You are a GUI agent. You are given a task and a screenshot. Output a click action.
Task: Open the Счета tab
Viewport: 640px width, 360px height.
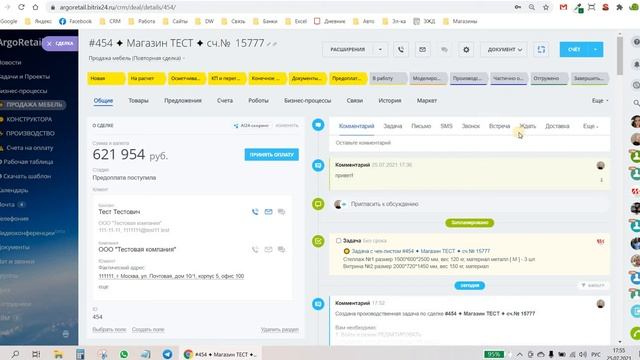click(225, 100)
